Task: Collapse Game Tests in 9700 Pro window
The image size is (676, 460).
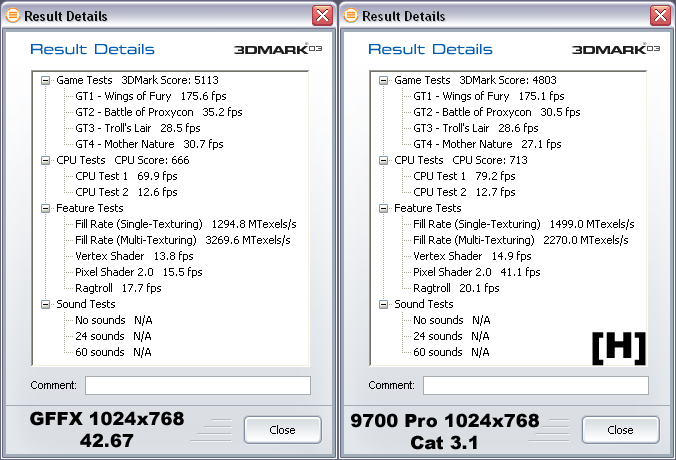Action: pos(383,81)
